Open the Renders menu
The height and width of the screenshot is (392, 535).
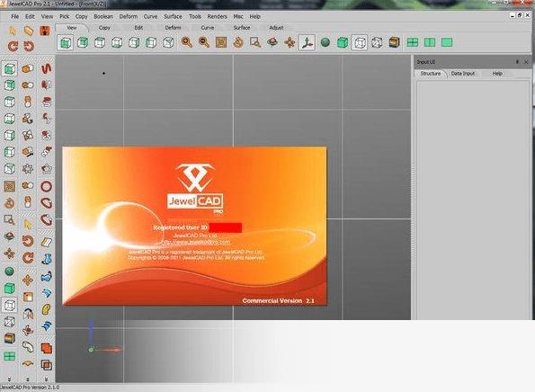[x=217, y=16]
